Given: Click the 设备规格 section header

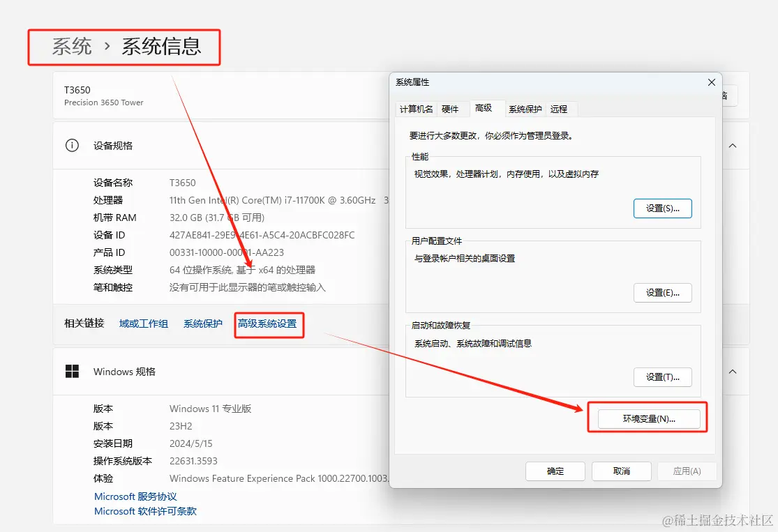Looking at the screenshot, I should (113, 146).
